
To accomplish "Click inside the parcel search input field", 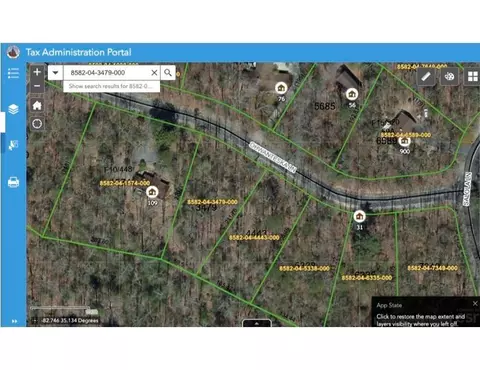I will tap(106, 72).
